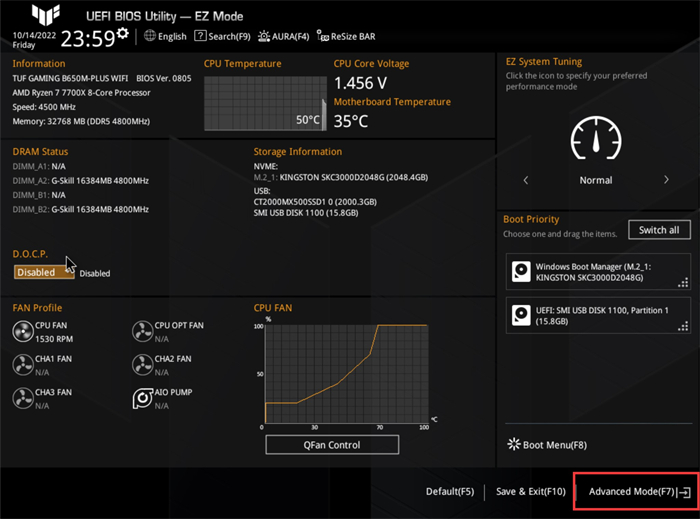Click the globe language icon
This screenshot has width=700, height=519.
coord(150,36)
